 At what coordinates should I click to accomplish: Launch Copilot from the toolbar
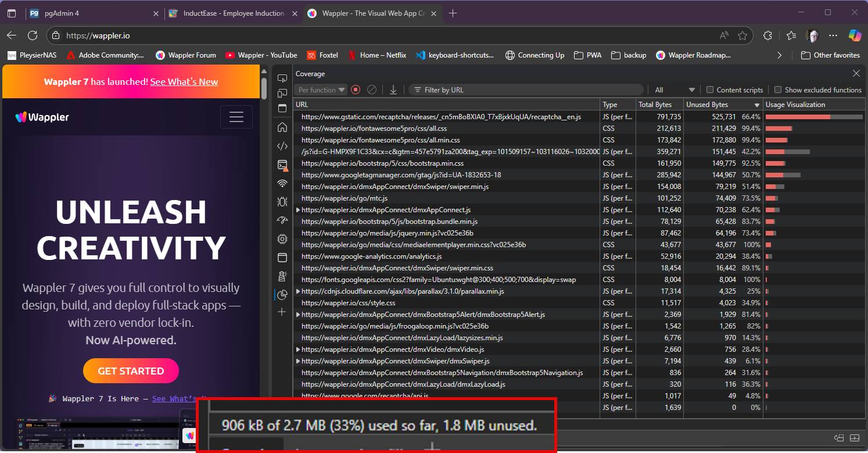click(x=855, y=35)
